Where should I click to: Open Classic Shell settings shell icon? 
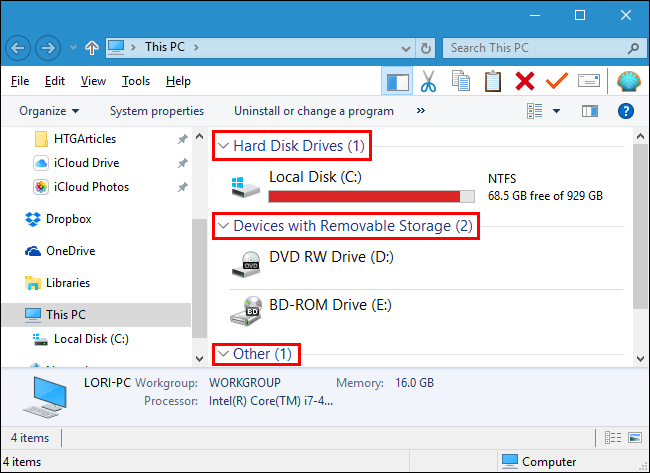[628, 81]
